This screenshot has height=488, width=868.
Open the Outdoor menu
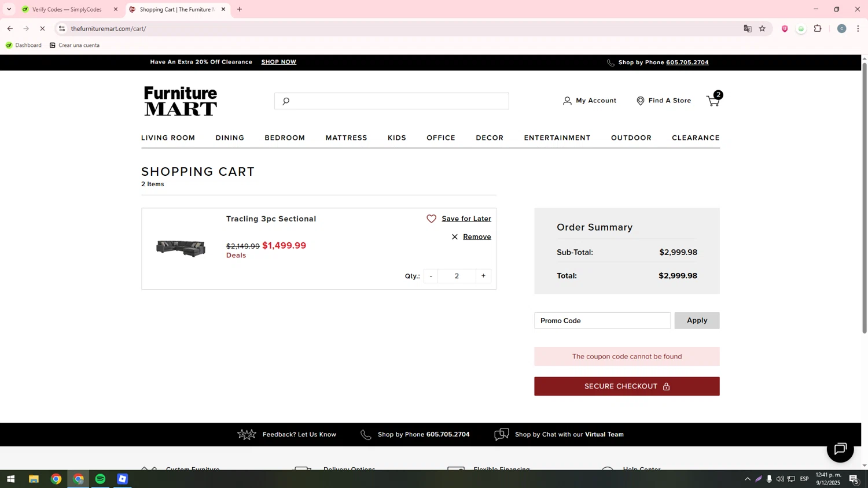(631, 138)
